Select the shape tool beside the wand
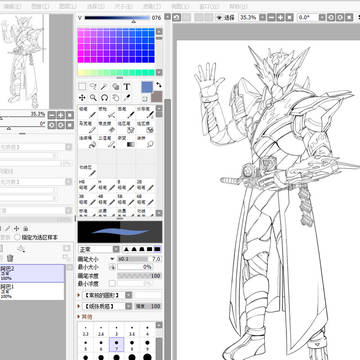360x360 pixels. (x=116, y=87)
